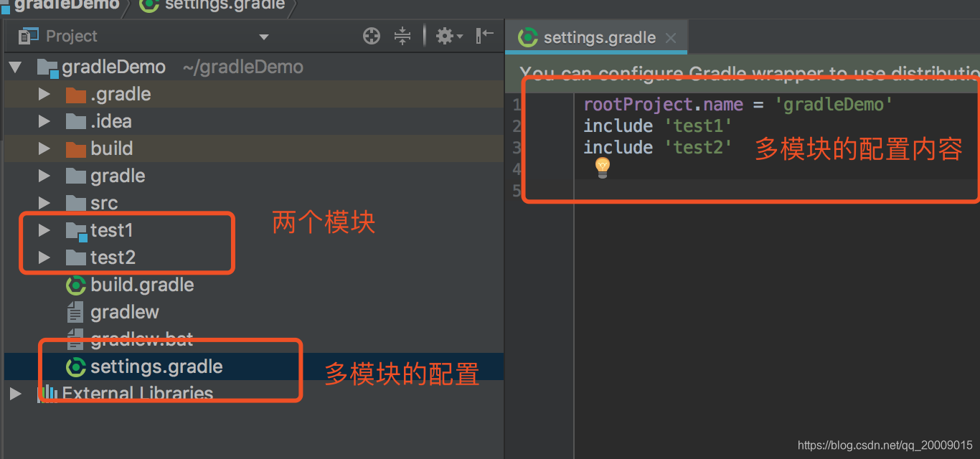Open the Project panel settings gear
Screen dimensions: 980x459
[x=449, y=36]
